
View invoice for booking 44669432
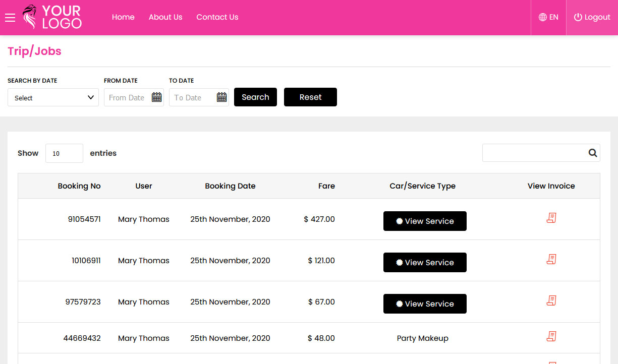tap(551, 336)
